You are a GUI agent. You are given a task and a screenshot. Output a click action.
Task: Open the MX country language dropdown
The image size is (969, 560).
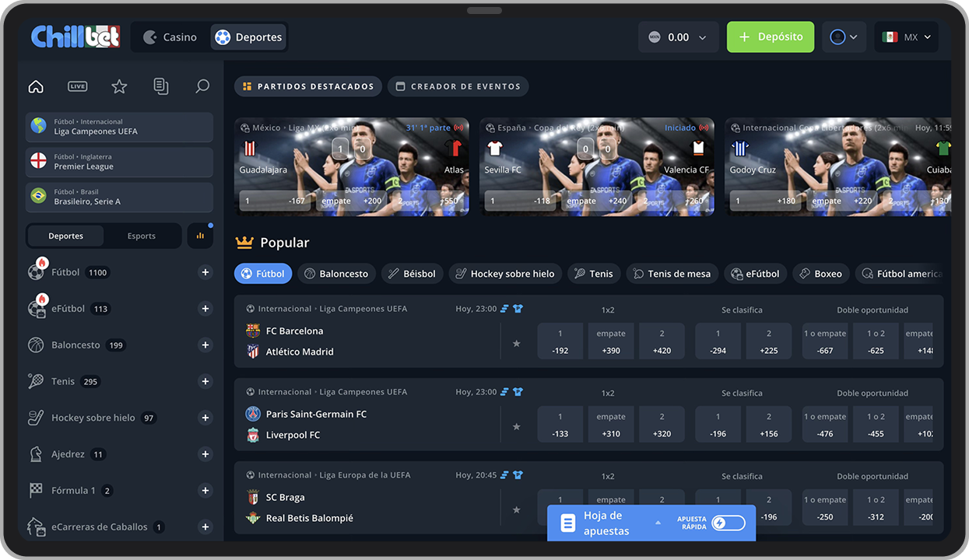tap(906, 37)
